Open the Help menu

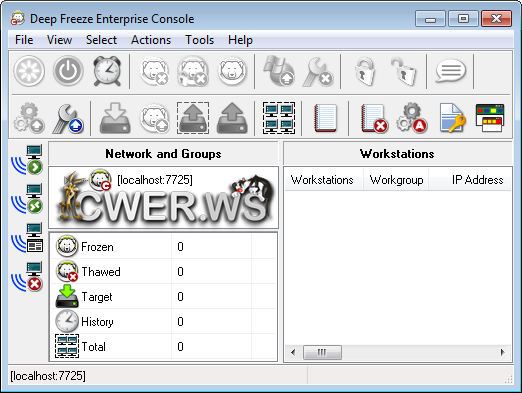[x=240, y=40]
